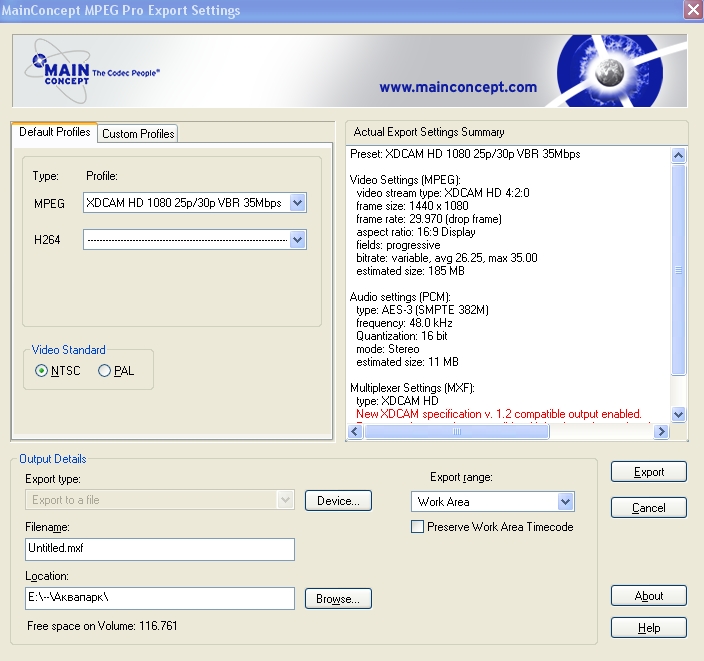The width and height of the screenshot is (704, 661).
Task: Open the MPEG profile dropdown arrow
Action: coord(298,203)
